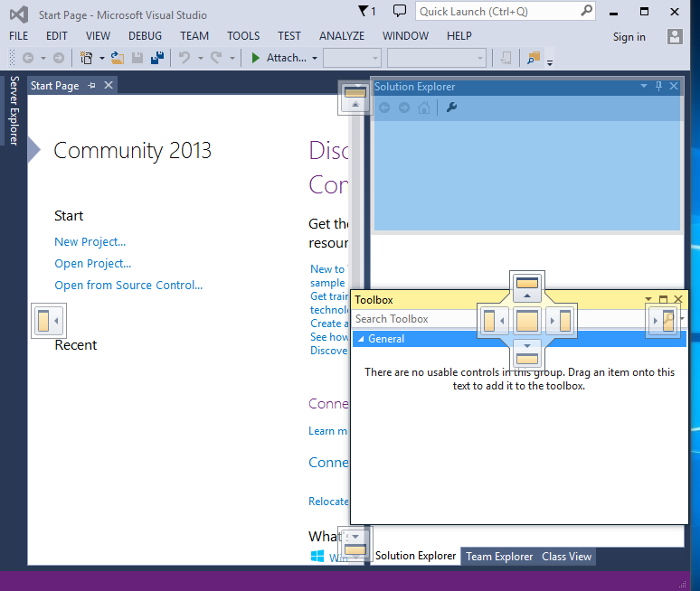This screenshot has height=591, width=700.
Task: Click the Visual Studio logo icon
Action: tap(19, 14)
